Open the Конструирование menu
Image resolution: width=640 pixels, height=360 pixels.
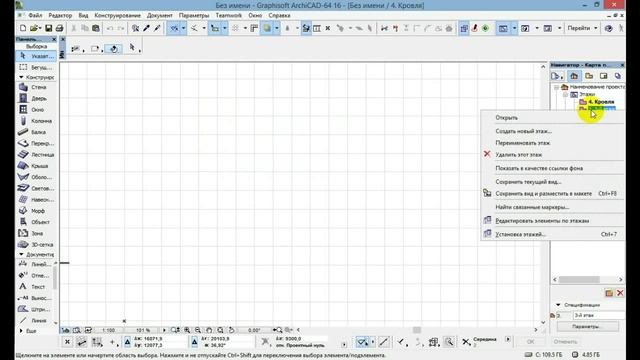tap(118, 16)
